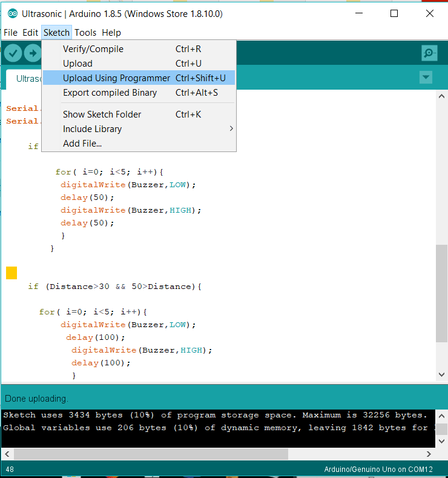Screen dimensions: 448x478
Task: Minimize the Arduino window
Action: (359, 13)
